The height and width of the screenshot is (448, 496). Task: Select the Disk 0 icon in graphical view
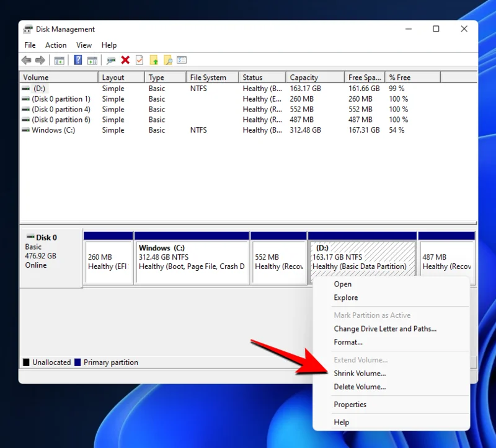coord(31,237)
